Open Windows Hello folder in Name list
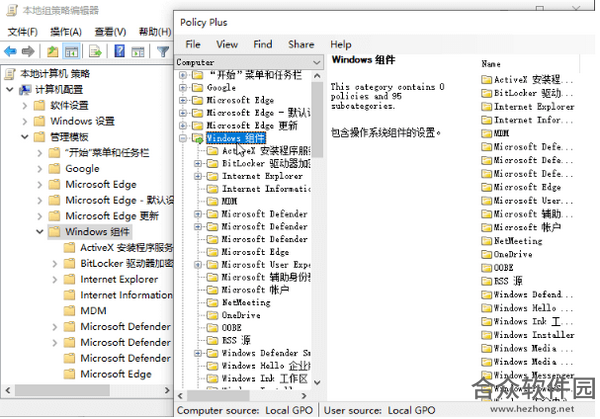 (x=533, y=308)
